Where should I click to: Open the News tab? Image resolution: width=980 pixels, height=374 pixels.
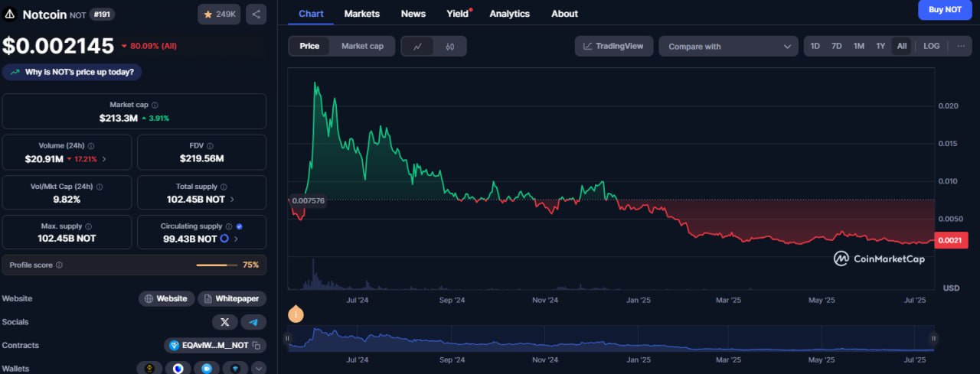(x=413, y=14)
